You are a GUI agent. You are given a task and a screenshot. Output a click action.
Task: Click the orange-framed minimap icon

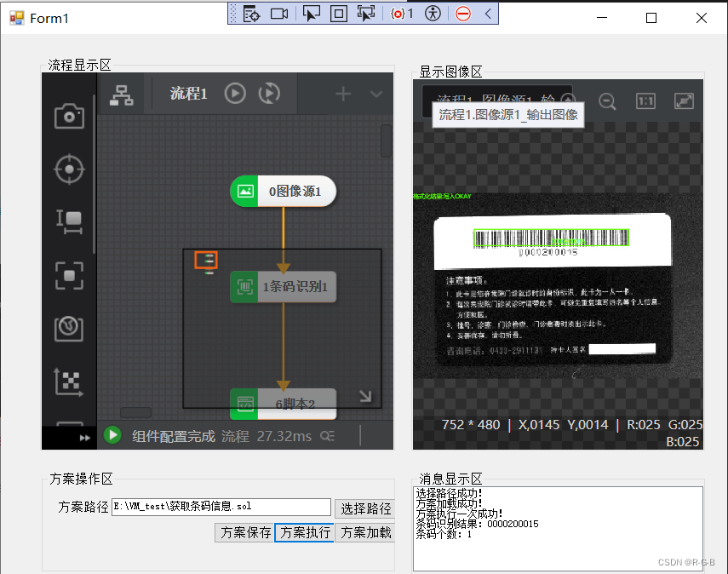206,260
